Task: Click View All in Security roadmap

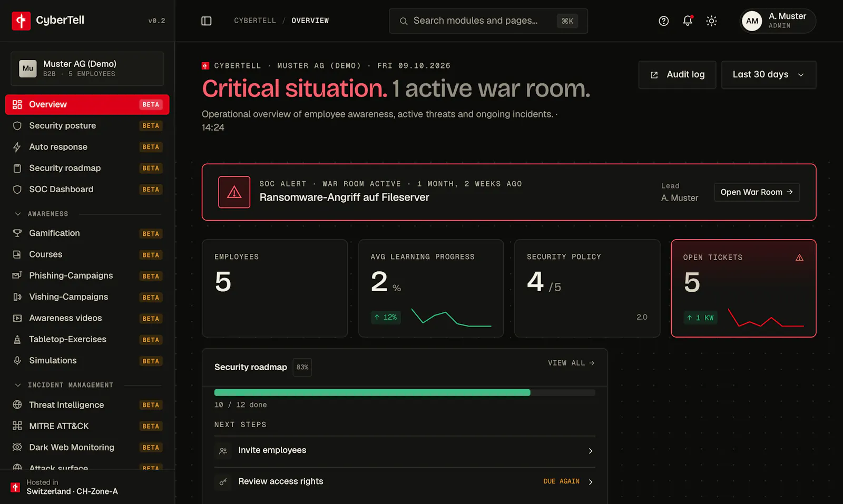Action: [571, 363]
